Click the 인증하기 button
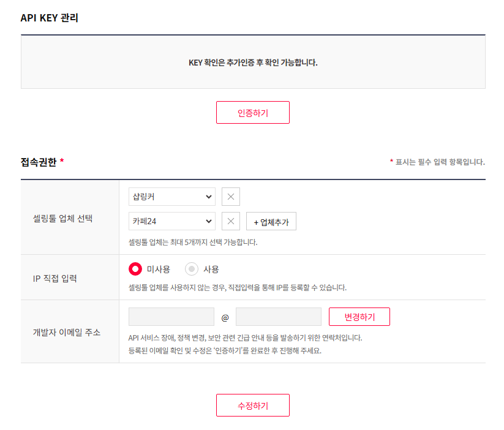Viewport: 504px width, 430px height. point(252,113)
